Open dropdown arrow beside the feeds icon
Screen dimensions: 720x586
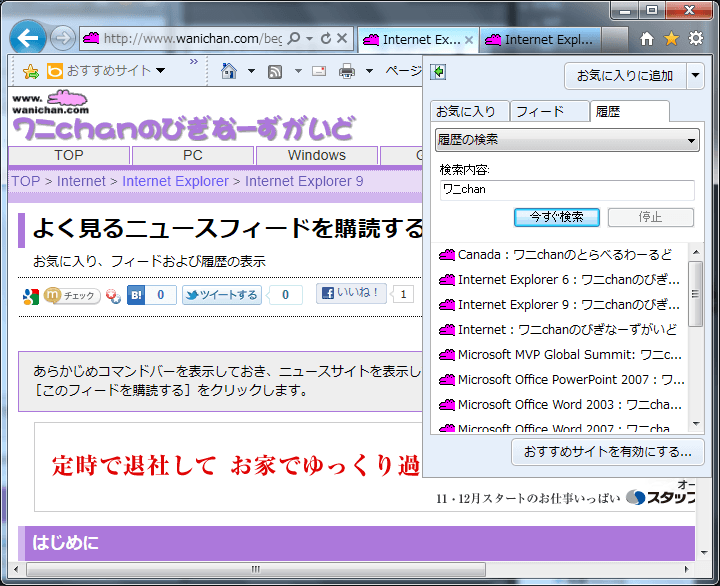point(298,71)
